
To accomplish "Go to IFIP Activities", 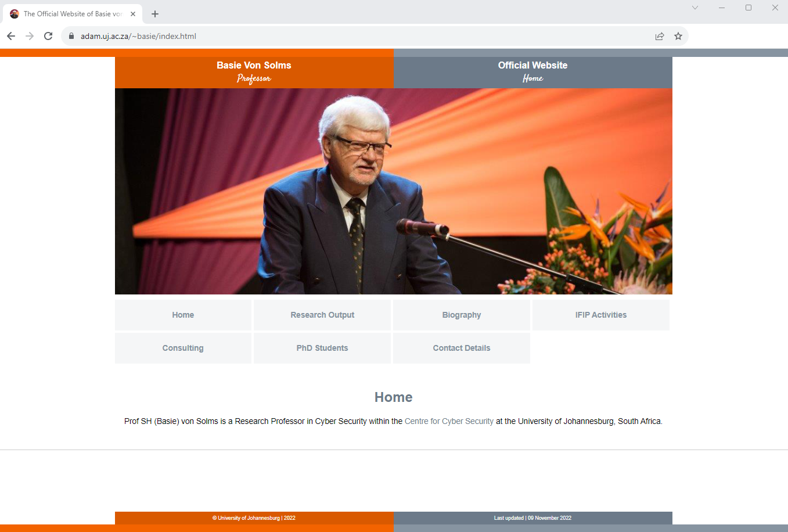I will [601, 315].
